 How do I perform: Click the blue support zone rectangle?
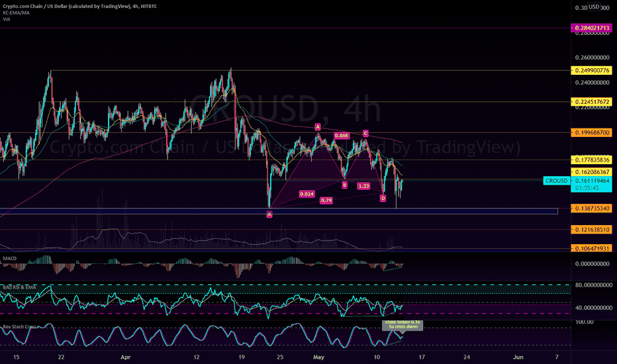[x=279, y=211]
